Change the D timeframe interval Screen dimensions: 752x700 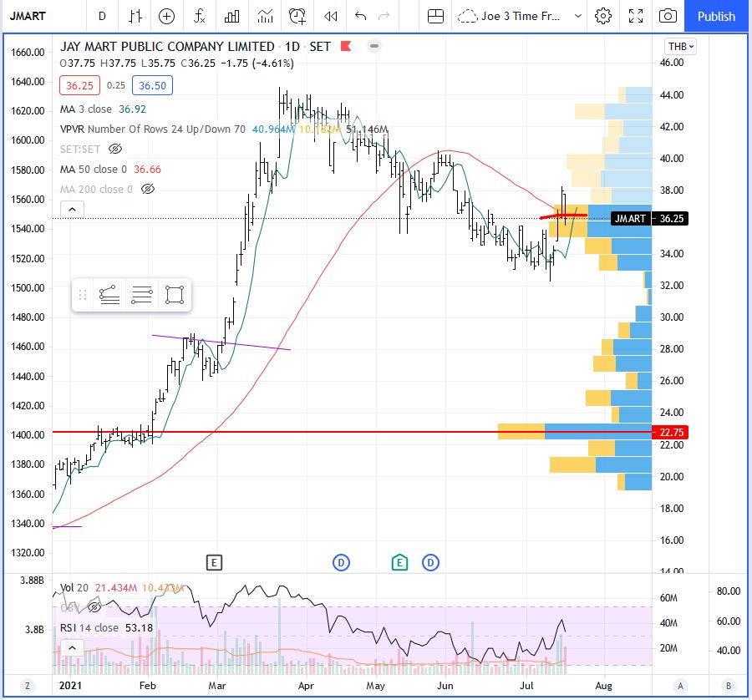click(x=102, y=17)
